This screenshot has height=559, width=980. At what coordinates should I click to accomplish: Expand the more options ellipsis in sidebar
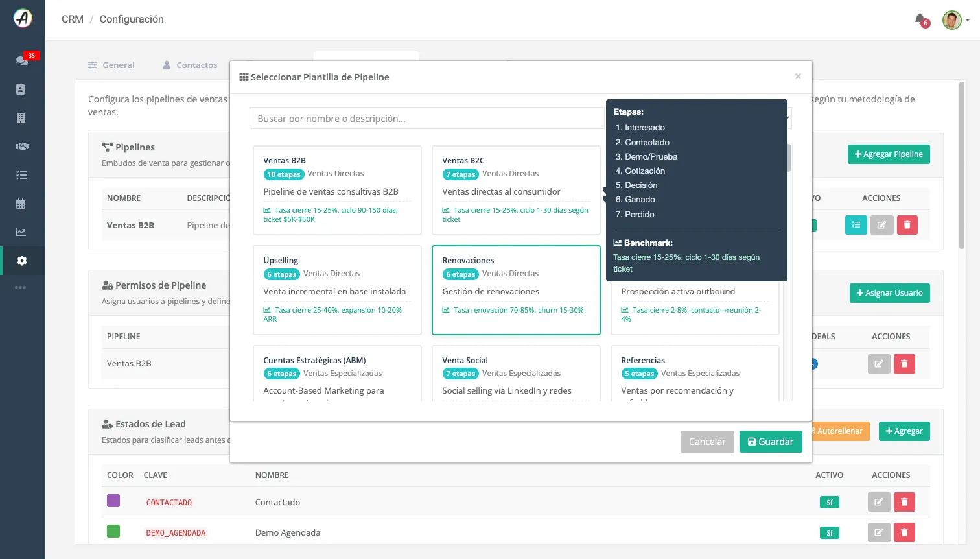pyautogui.click(x=21, y=287)
